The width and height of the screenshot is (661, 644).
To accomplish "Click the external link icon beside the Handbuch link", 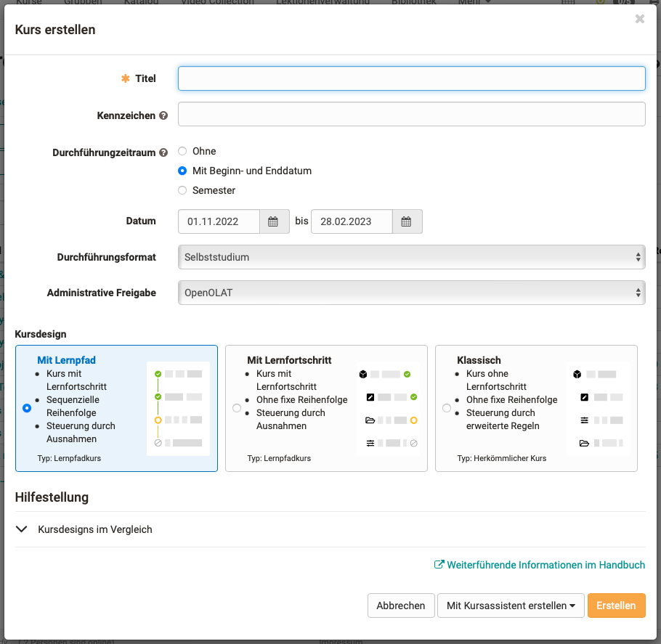I will click(x=438, y=564).
